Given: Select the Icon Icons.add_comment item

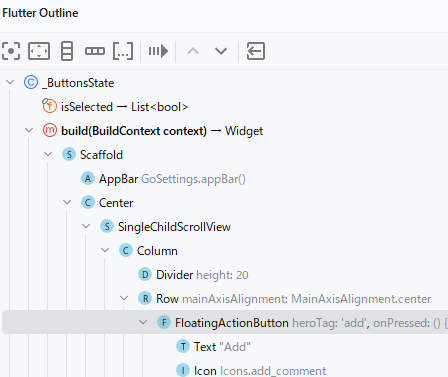Looking at the screenshot, I should coord(251,371).
